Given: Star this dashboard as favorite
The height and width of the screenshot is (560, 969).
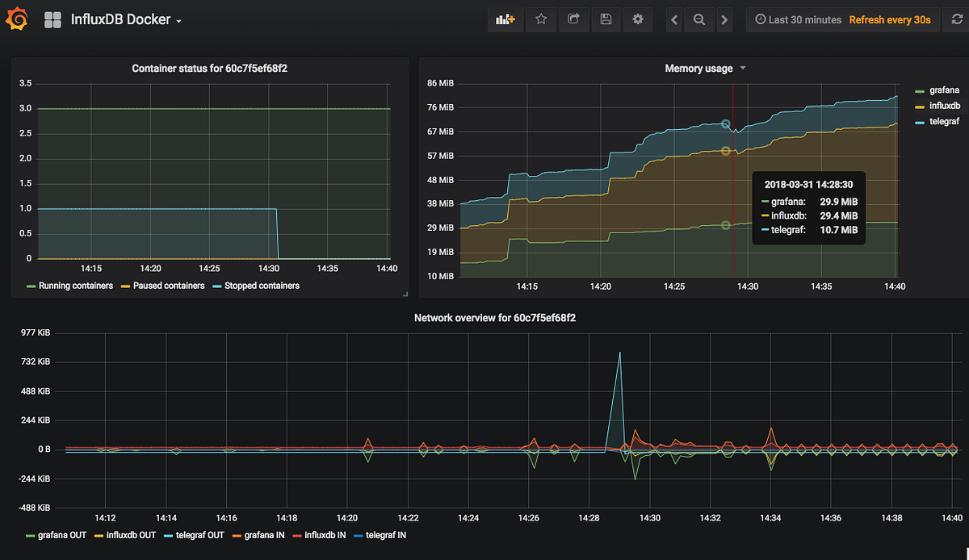Looking at the screenshot, I should point(542,19).
